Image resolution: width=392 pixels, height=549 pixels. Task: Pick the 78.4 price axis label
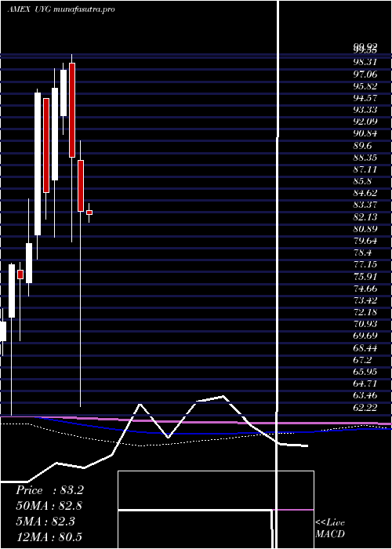click(362, 253)
